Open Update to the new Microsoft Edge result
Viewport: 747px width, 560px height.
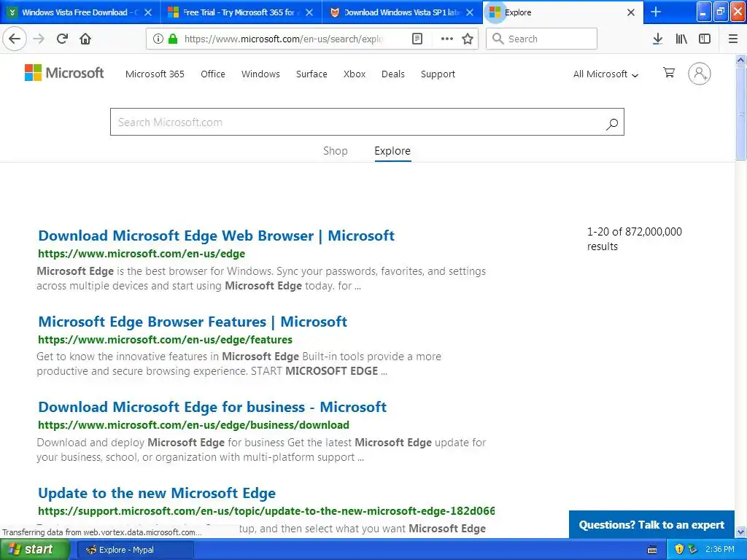pos(157,493)
